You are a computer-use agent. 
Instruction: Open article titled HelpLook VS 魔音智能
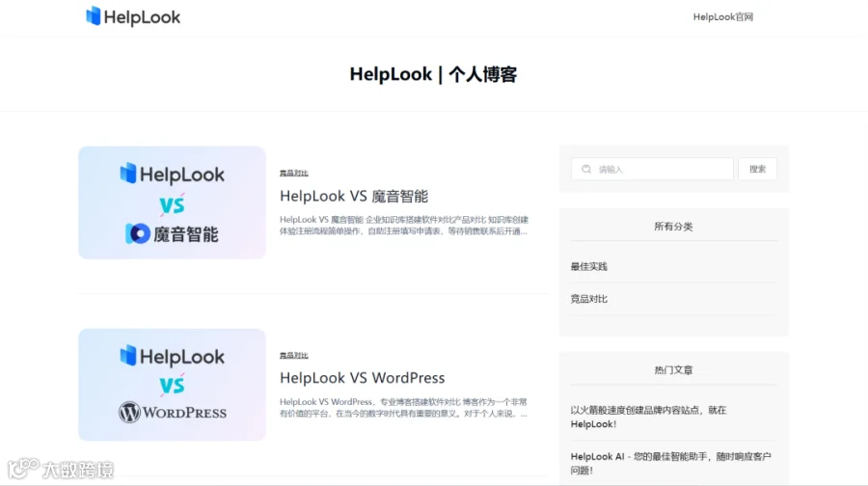click(x=354, y=196)
